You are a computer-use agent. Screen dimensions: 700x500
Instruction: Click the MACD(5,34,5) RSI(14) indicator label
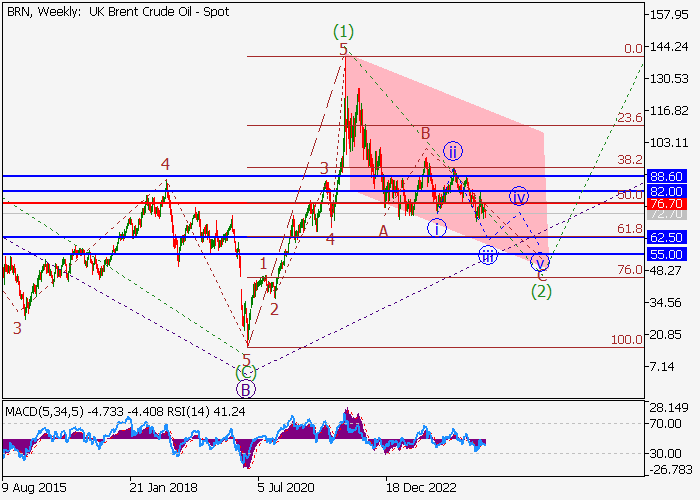(125, 411)
